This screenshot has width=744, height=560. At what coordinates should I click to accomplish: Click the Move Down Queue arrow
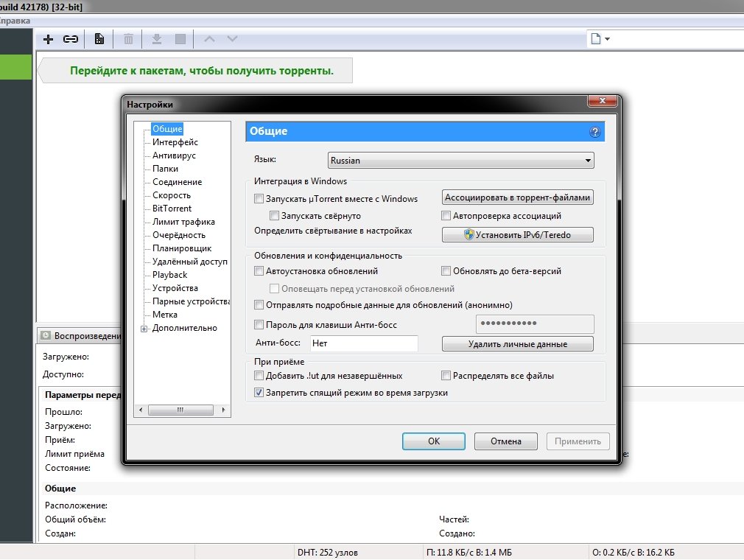pyautogui.click(x=232, y=39)
